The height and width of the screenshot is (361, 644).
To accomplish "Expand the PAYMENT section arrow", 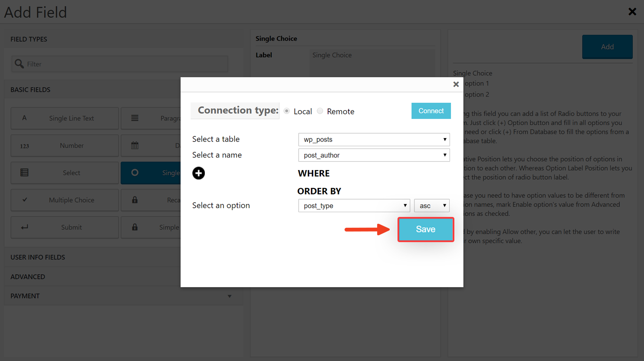I will pyautogui.click(x=230, y=296).
